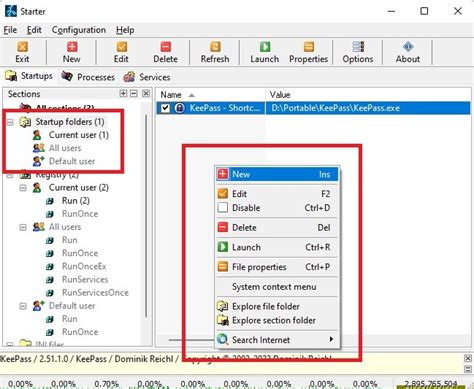Viewport: 474px width, 389px height.
Task: Collapse the Startup folders tree node
Action: coord(10,122)
